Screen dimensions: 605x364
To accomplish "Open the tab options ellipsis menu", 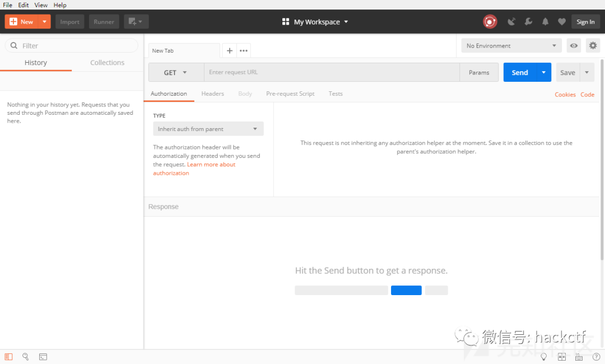I will pyautogui.click(x=244, y=50).
